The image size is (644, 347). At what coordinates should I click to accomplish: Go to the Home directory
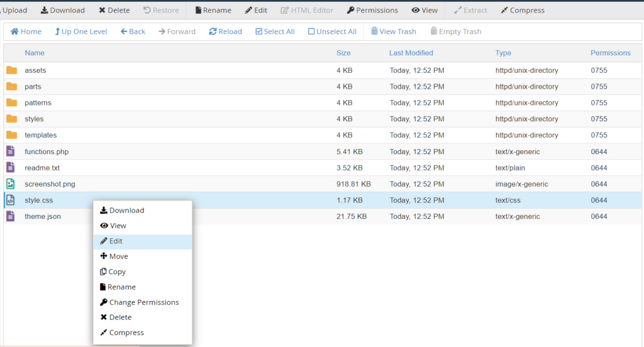(26, 31)
